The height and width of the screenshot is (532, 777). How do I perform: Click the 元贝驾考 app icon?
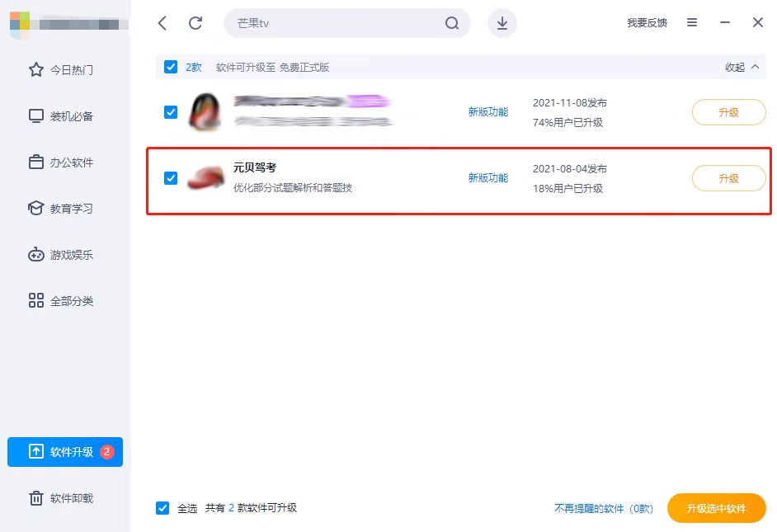click(206, 178)
